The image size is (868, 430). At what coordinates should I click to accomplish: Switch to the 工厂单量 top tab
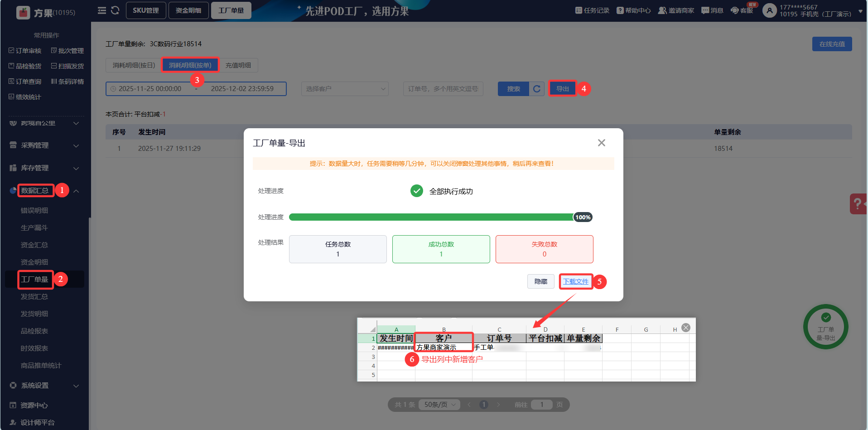click(231, 10)
